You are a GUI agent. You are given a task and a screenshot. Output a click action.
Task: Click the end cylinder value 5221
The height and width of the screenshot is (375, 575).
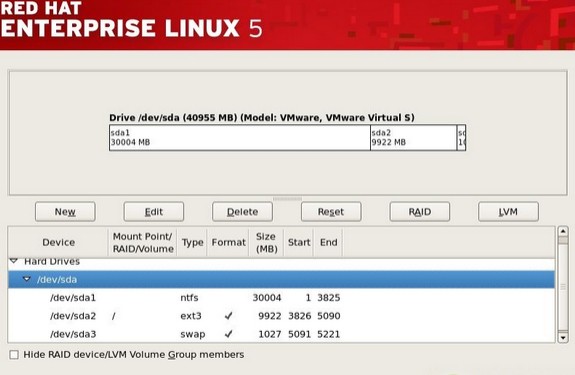[329, 334]
